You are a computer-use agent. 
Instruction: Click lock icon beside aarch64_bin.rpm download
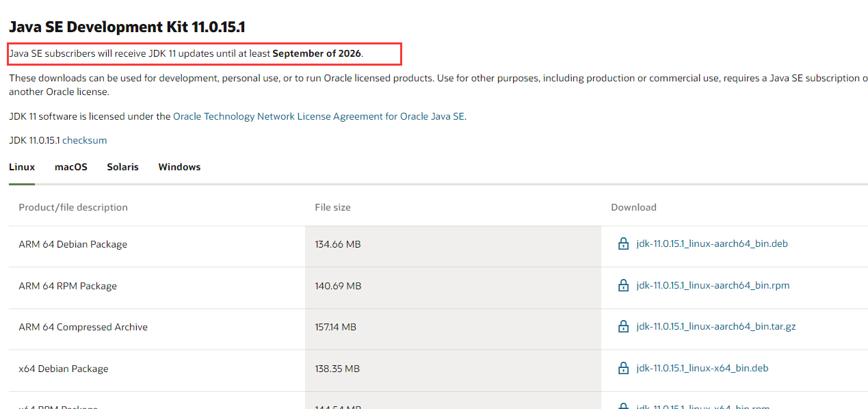pos(623,285)
